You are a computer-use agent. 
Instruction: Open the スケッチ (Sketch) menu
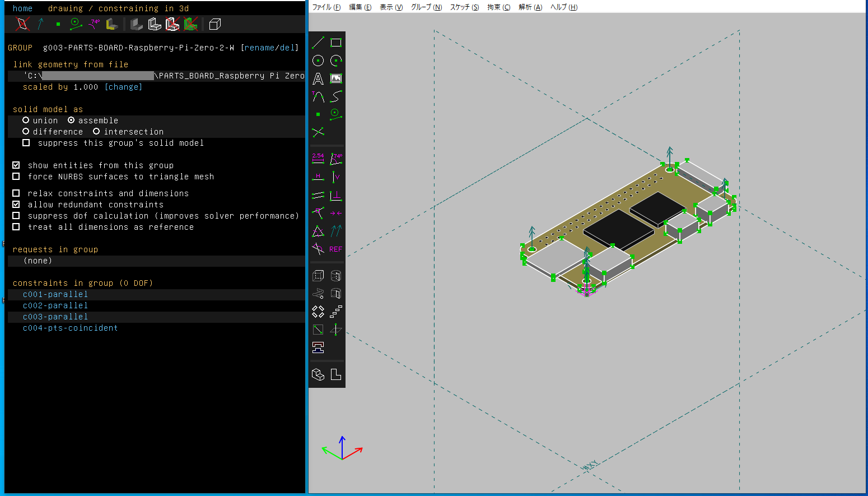[x=464, y=7]
